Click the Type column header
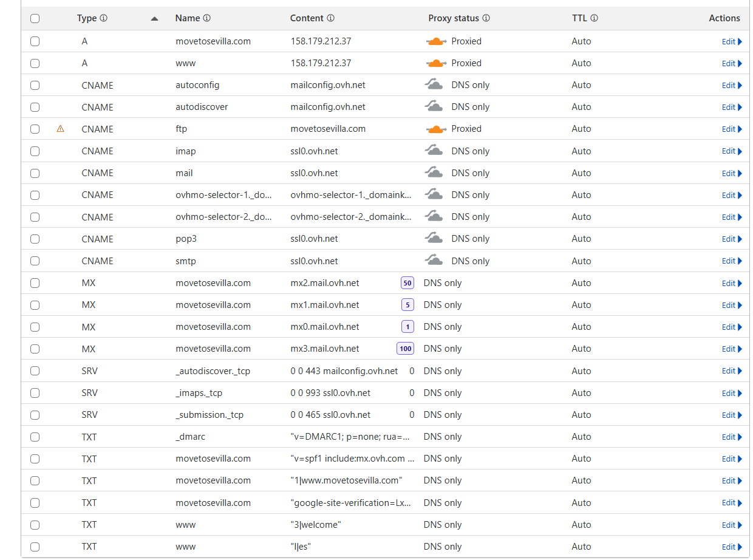753x560 pixels. (87, 18)
